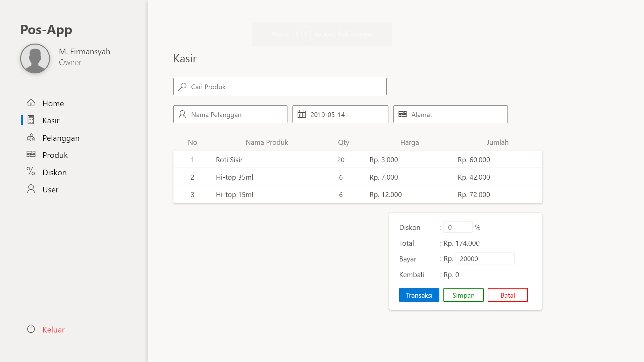This screenshot has height=362, width=644.
Task: Click the magnifier icon in Cari Produk field
Action: (182, 86)
